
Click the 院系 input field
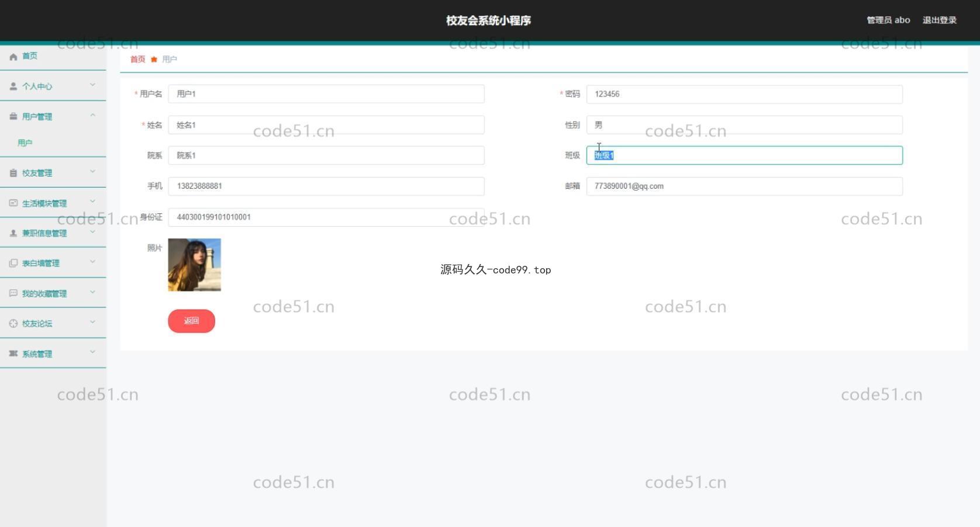pos(326,155)
